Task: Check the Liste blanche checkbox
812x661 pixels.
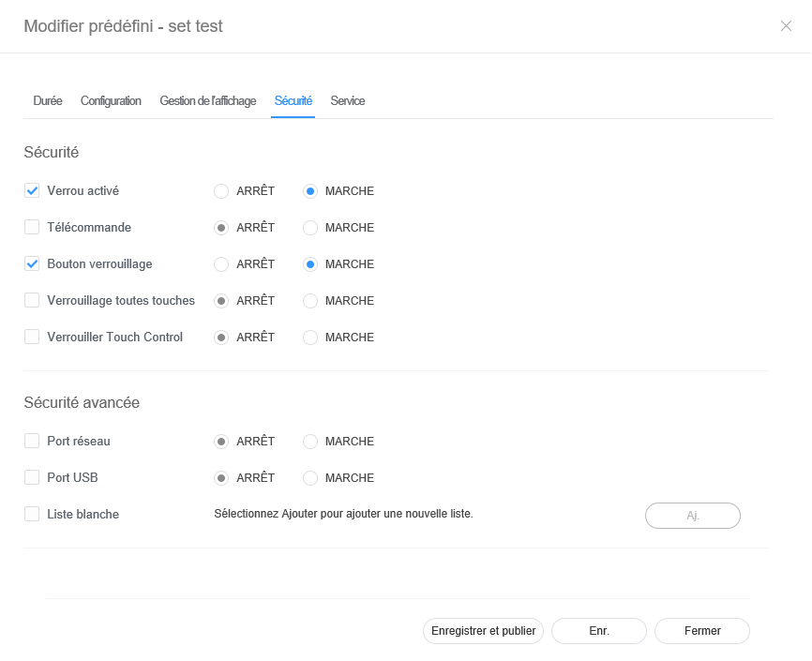Action: (32, 515)
